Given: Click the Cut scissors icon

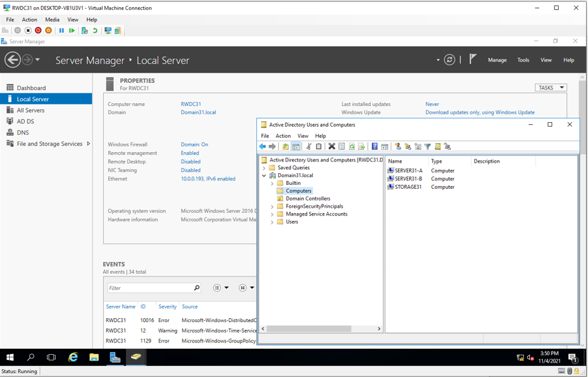Looking at the screenshot, I should pyautogui.click(x=308, y=146).
